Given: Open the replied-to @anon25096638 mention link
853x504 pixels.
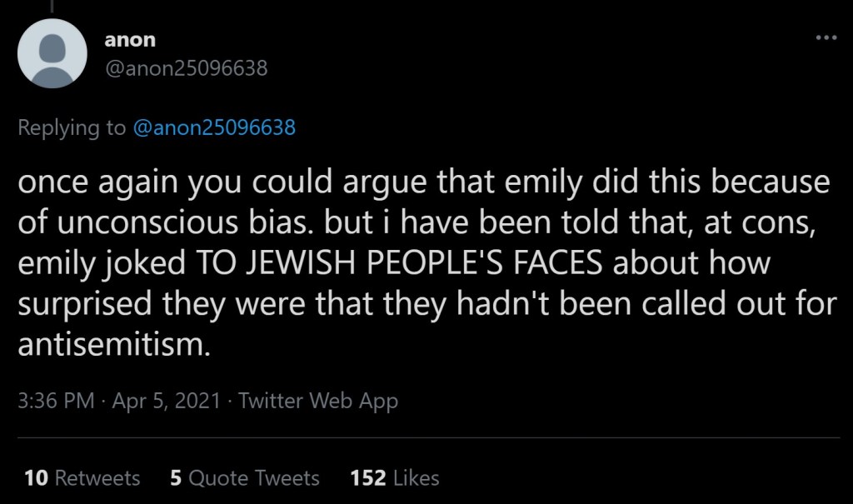Looking at the screenshot, I should pyautogui.click(x=214, y=128).
